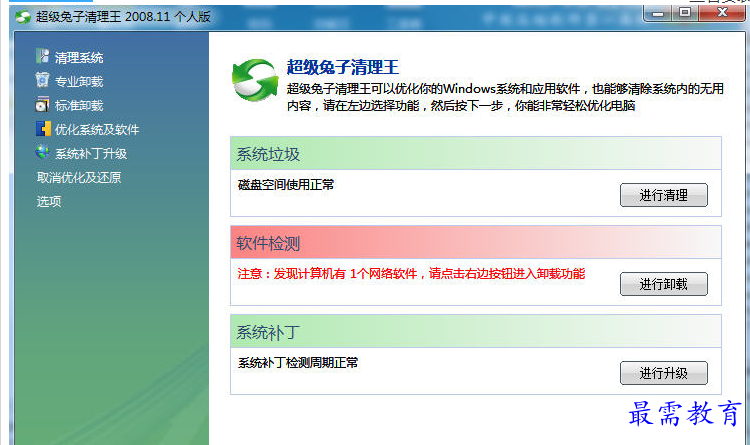Image resolution: width=750 pixels, height=445 pixels.
Task: Select 专业卸载 menu item
Action: pyautogui.click(x=79, y=82)
